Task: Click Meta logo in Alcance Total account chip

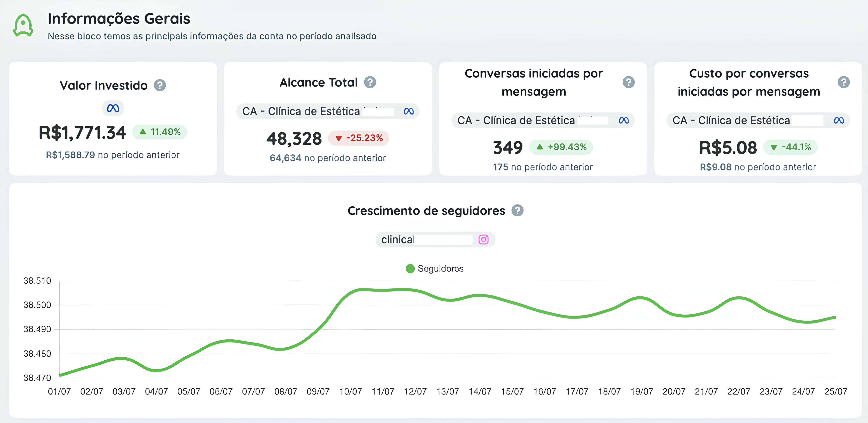Action: pos(408,111)
